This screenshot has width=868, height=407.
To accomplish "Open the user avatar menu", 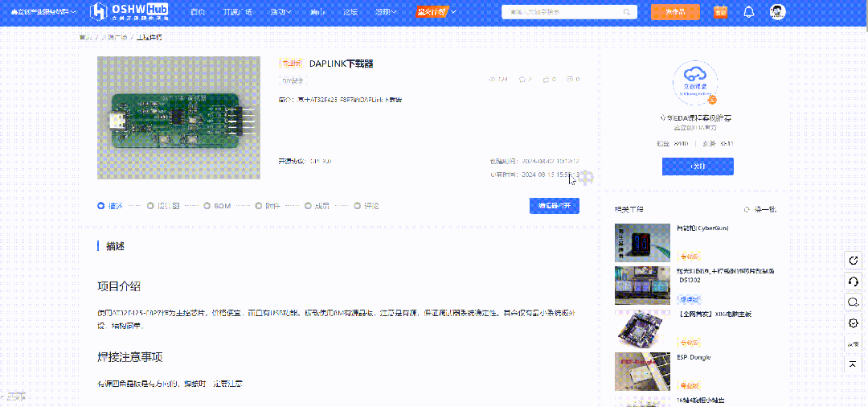I will [x=778, y=11].
